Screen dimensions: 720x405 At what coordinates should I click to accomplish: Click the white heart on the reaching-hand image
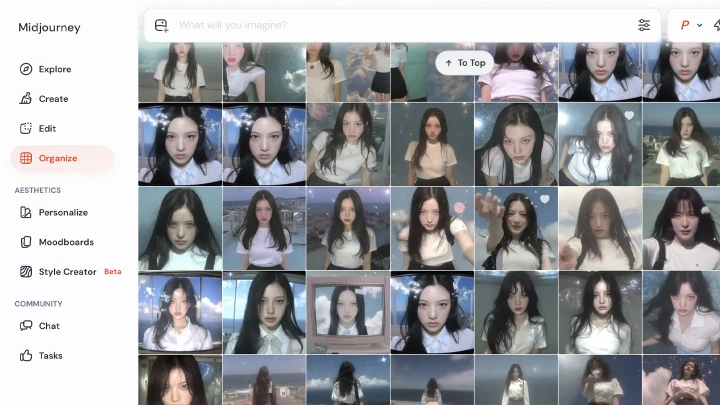point(545,199)
